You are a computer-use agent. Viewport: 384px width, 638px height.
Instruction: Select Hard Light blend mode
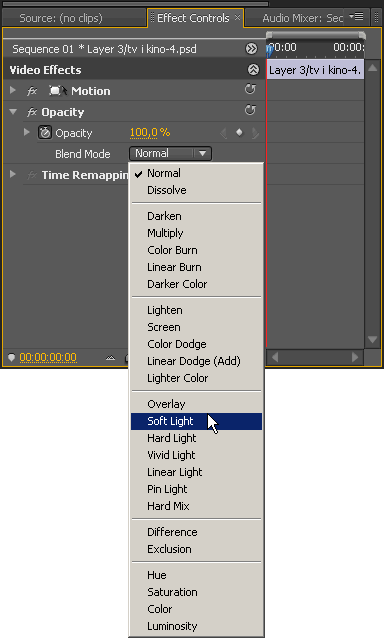pyautogui.click(x=196, y=438)
